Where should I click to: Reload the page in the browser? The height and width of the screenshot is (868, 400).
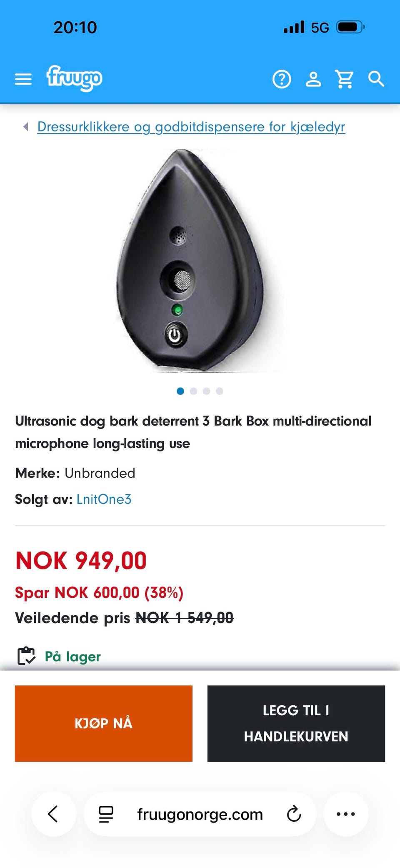[x=294, y=814]
